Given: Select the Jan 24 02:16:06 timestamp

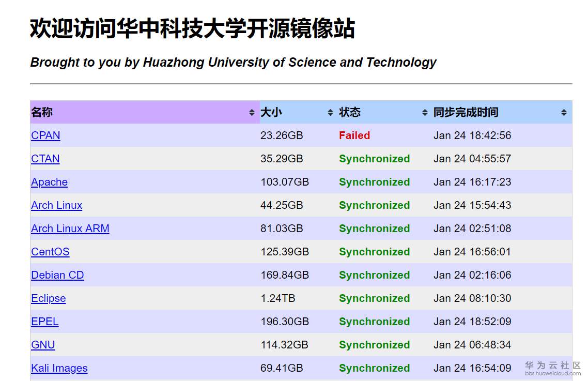Looking at the screenshot, I should click(472, 275).
